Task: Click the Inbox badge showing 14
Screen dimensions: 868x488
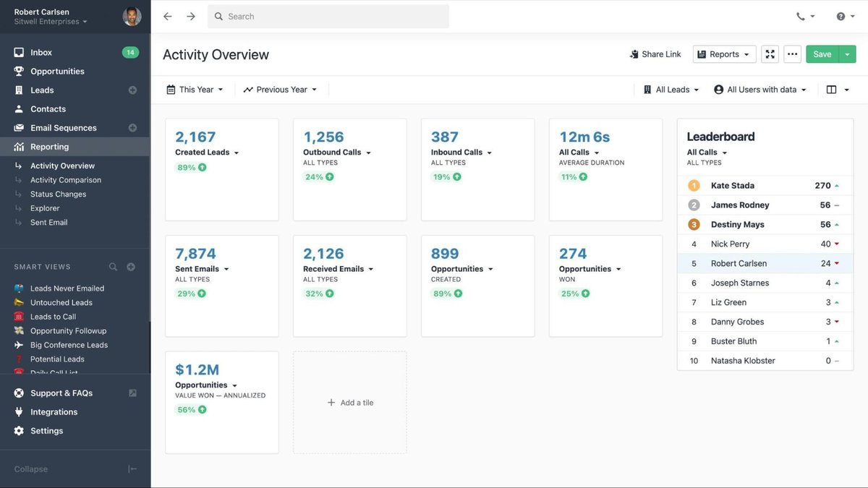Action: click(130, 52)
